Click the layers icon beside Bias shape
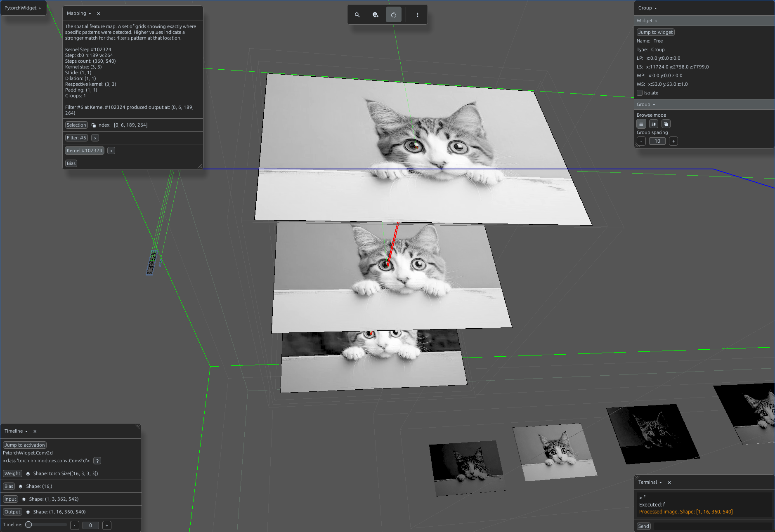The height and width of the screenshot is (532, 775). (21, 487)
